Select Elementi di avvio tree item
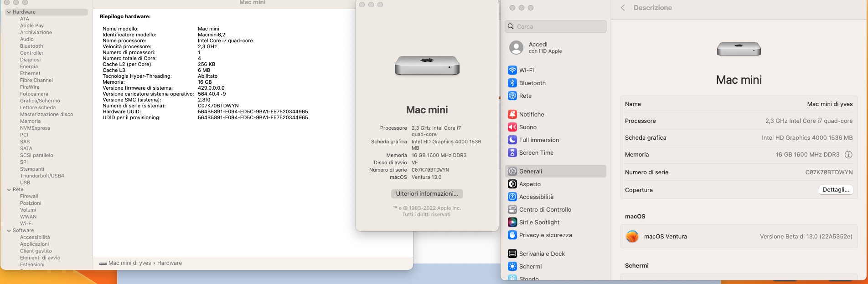Screen dimensions: 868x284 coord(40,258)
